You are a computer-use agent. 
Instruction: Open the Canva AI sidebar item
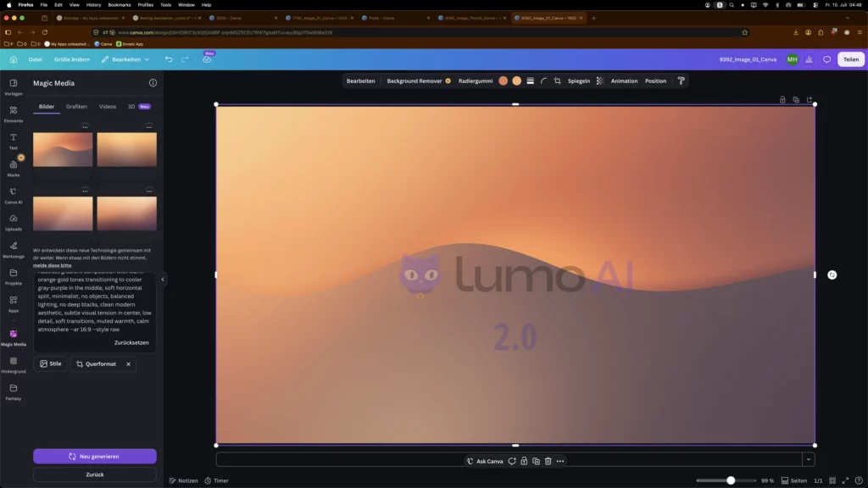14,196
